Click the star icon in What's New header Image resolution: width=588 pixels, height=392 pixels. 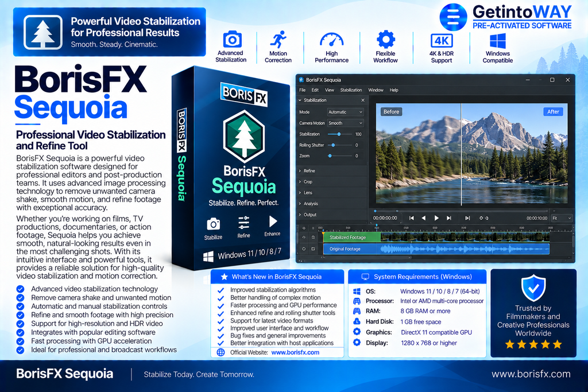click(x=225, y=277)
